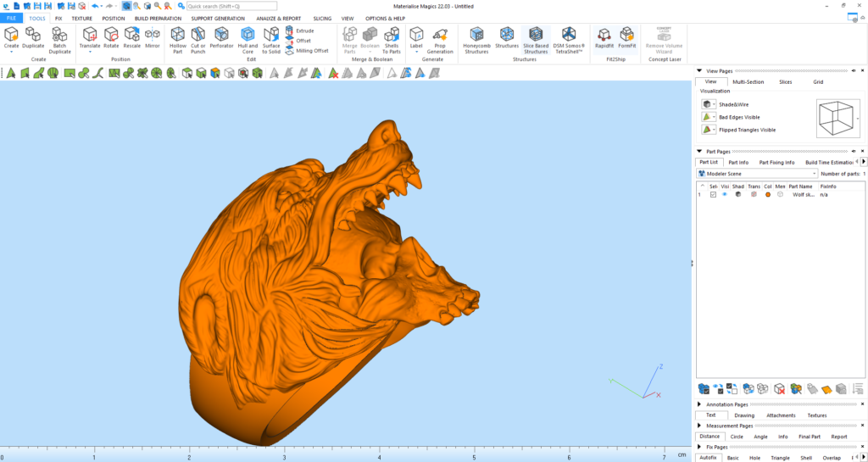Click the Quick search input field
This screenshot has width=868, height=462.
[x=231, y=6]
